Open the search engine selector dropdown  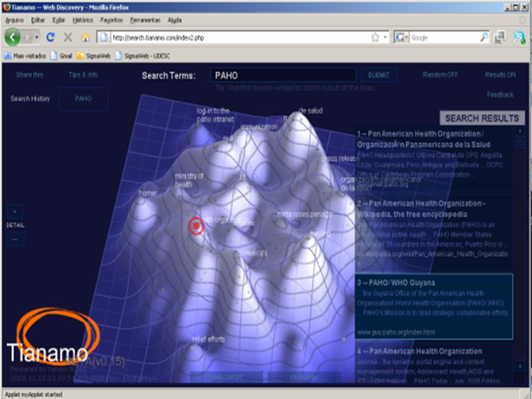pos(402,37)
